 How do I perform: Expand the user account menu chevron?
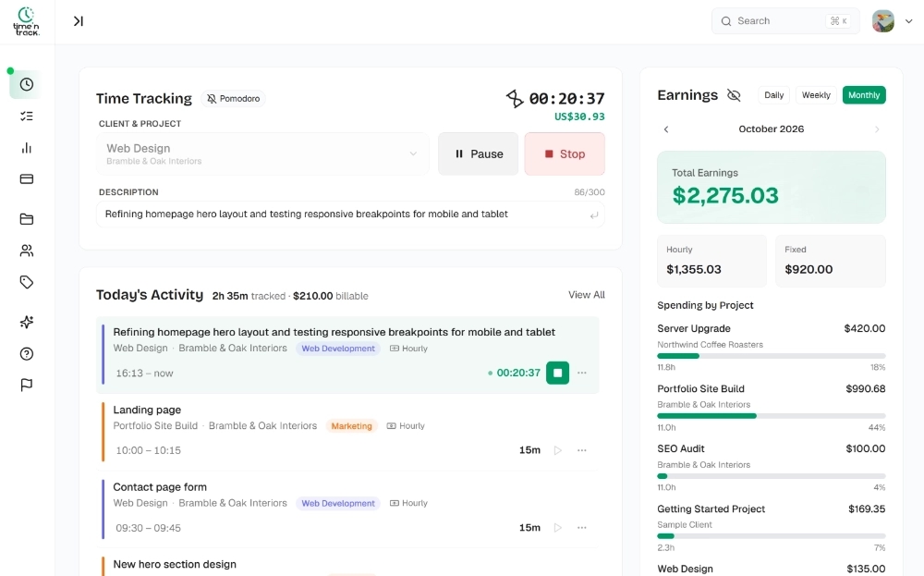pyautogui.click(x=908, y=21)
